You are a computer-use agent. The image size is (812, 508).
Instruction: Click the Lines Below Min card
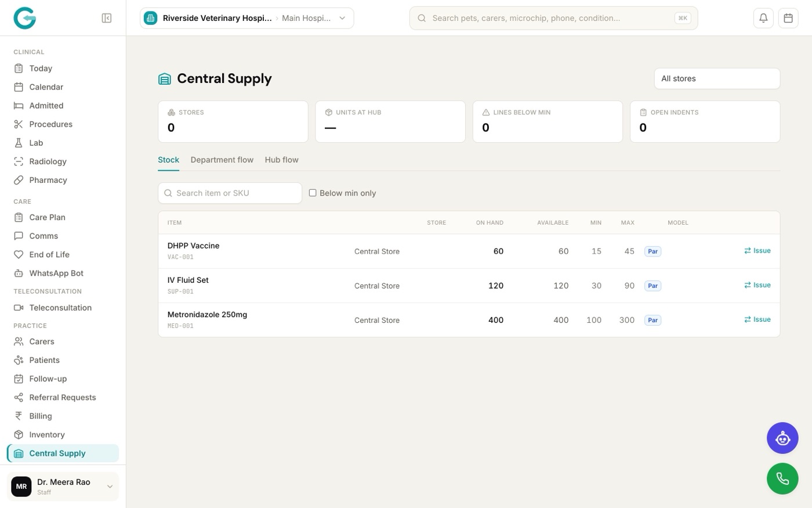[x=548, y=121]
